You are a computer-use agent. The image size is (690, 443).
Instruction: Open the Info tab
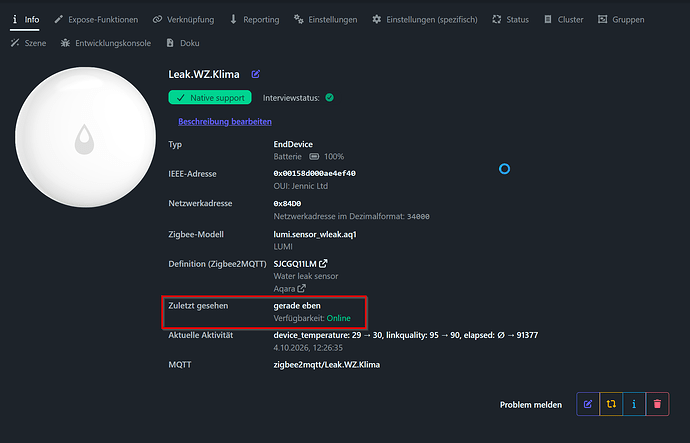click(25, 19)
